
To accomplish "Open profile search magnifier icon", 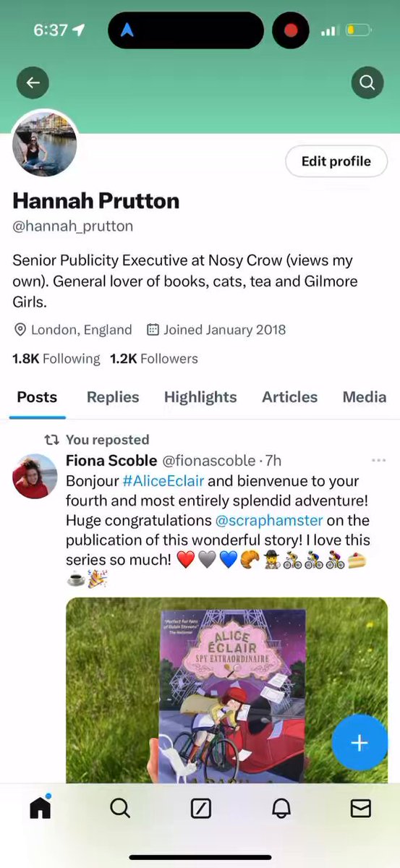I will pos(367,83).
